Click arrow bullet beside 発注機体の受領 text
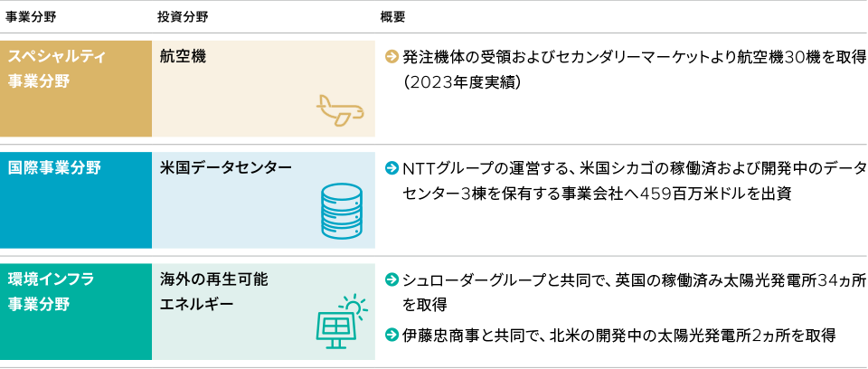868x369 pixels. [392, 56]
